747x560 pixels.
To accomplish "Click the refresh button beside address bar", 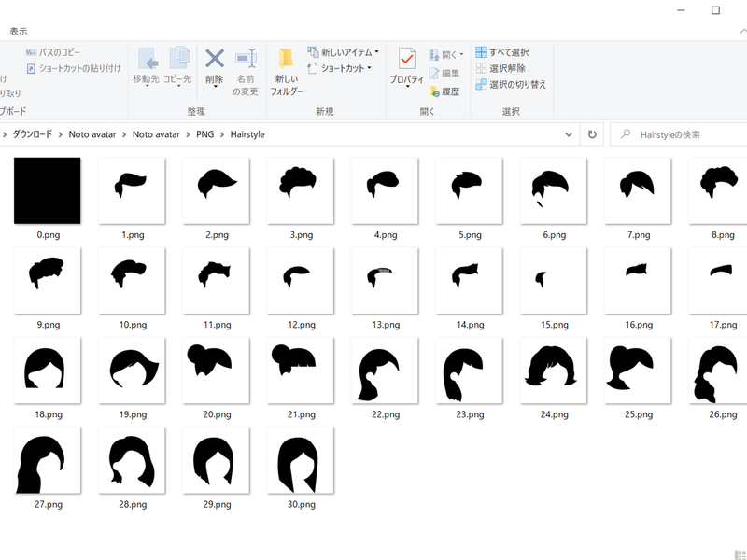I will tap(592, 134).
